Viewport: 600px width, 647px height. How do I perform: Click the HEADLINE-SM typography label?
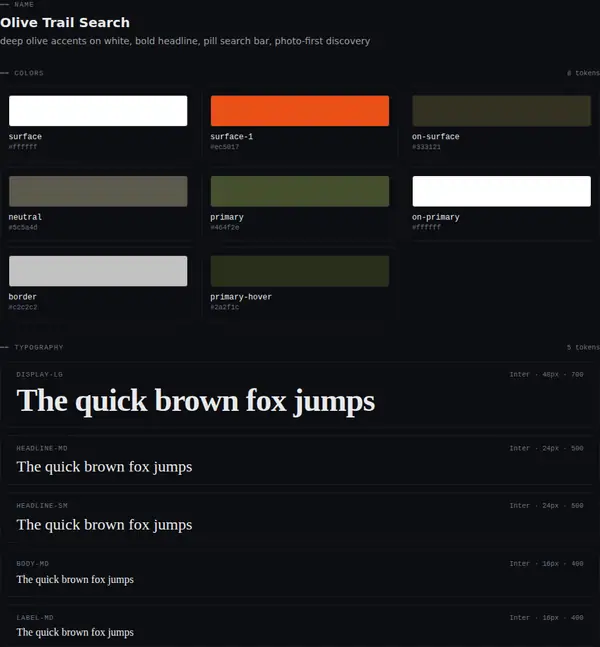click(x=42, y=505)
